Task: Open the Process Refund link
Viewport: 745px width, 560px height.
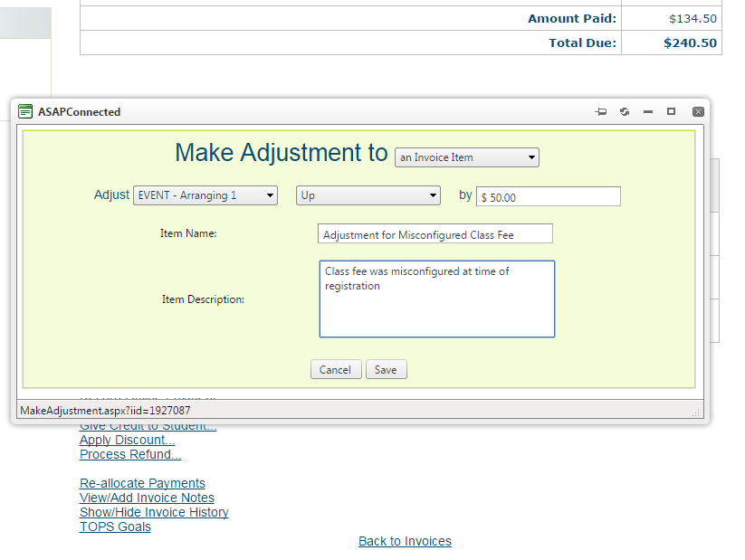Action: click(130, 454)
